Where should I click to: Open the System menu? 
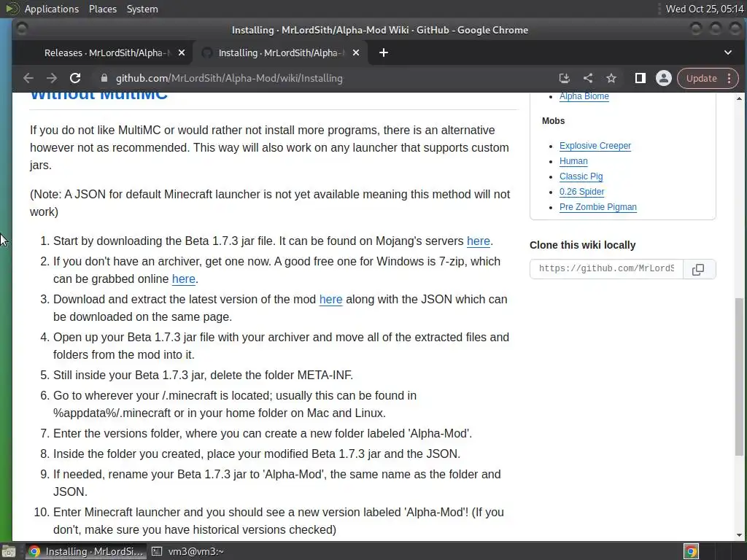(x=142, y=9)
